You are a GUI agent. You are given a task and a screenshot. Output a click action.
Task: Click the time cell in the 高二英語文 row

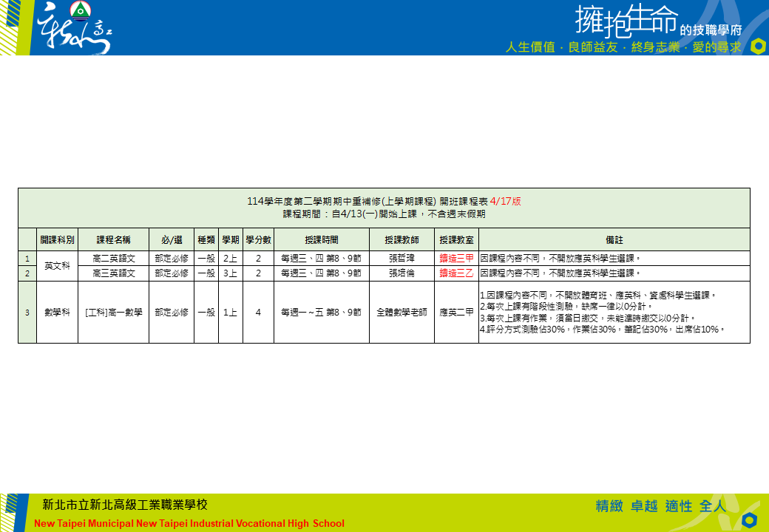tap(321, 259)
